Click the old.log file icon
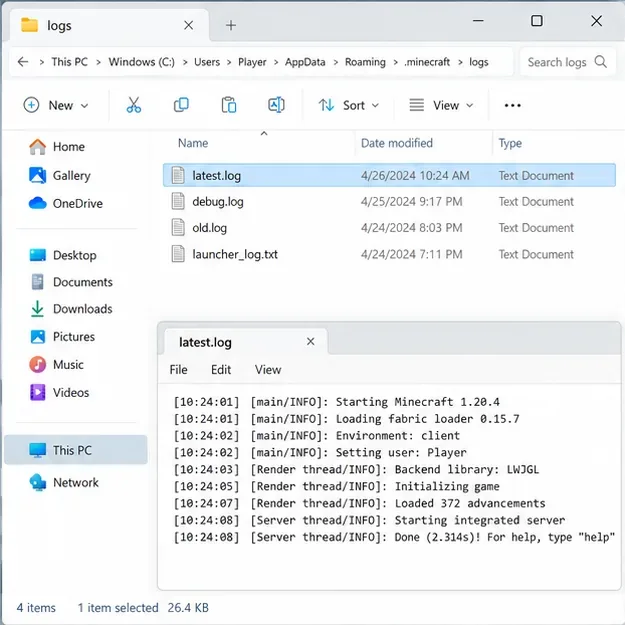The width and height of the screenshot is (625, 625). 178,228
